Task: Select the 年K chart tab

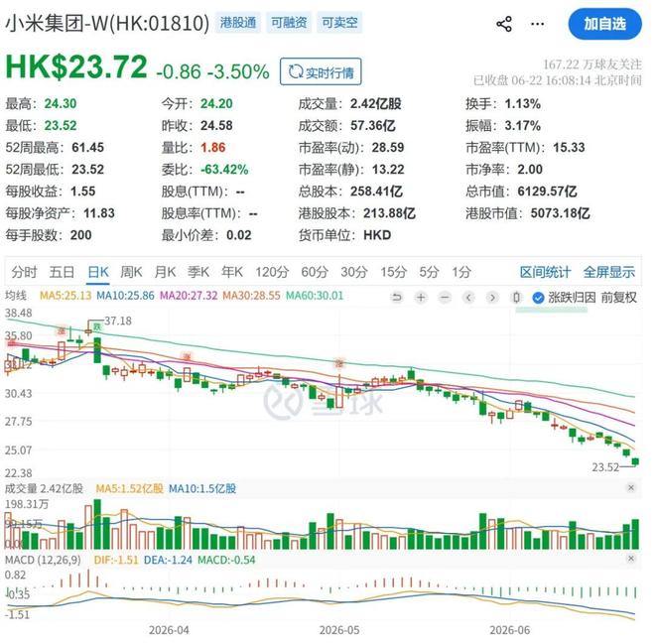Action: click(x=232, y=272)
